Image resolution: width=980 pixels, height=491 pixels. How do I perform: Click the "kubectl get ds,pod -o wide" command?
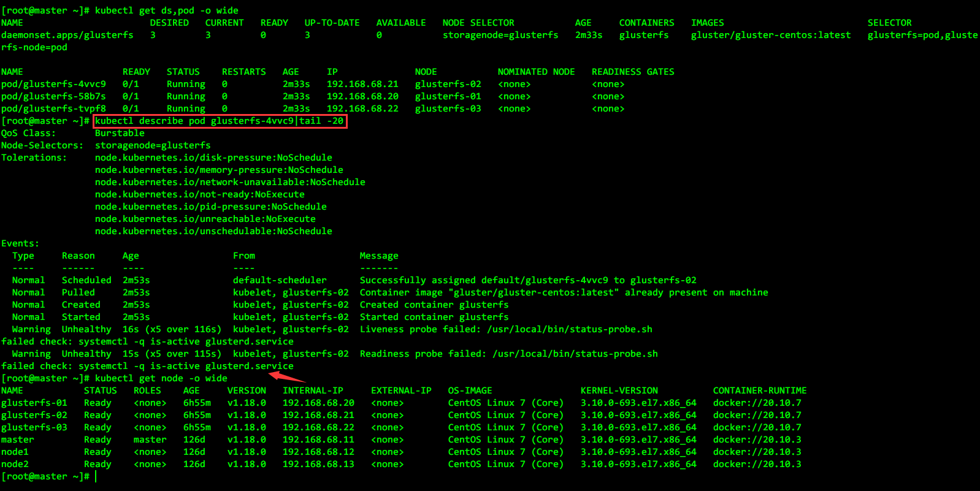click(x=166, y=10)
